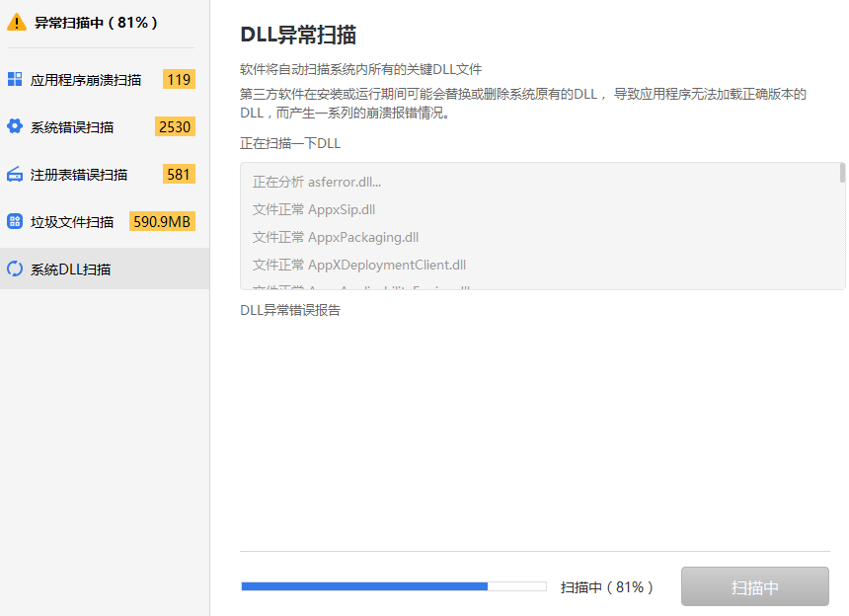Screen dimensions: 849x616
Task: Switch to the 垃圾文件扫描 section
Action: pyautogui.click(x=74, y=220)
